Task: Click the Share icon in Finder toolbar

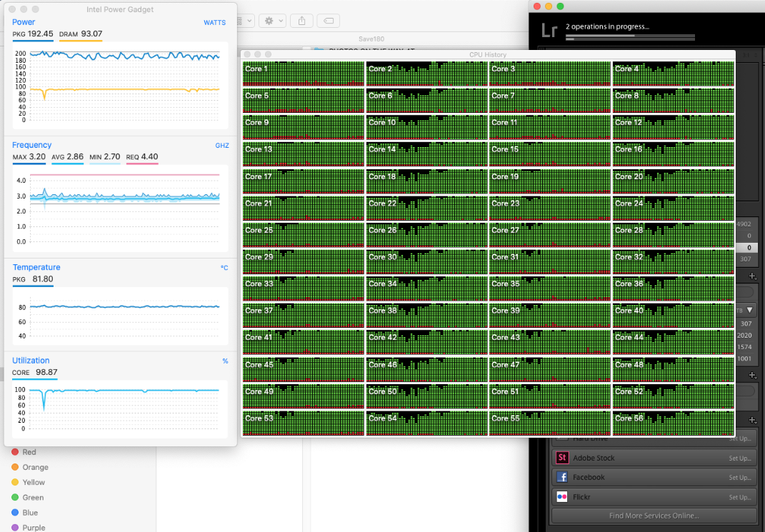Action: [x=301, y=21]
